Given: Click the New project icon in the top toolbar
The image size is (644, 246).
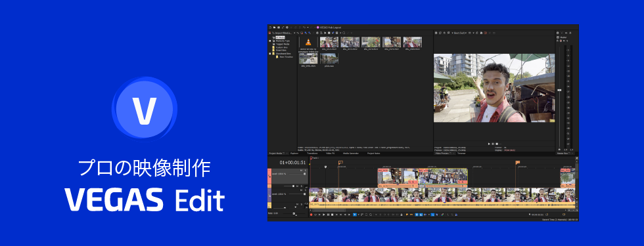Looking at the screenshot, I should pos(270,28).
